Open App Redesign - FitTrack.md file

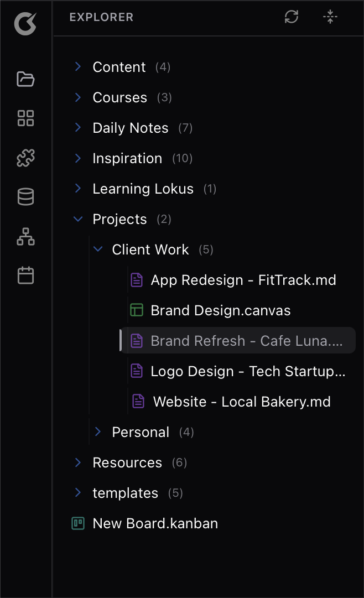click(x=243, y=280)
